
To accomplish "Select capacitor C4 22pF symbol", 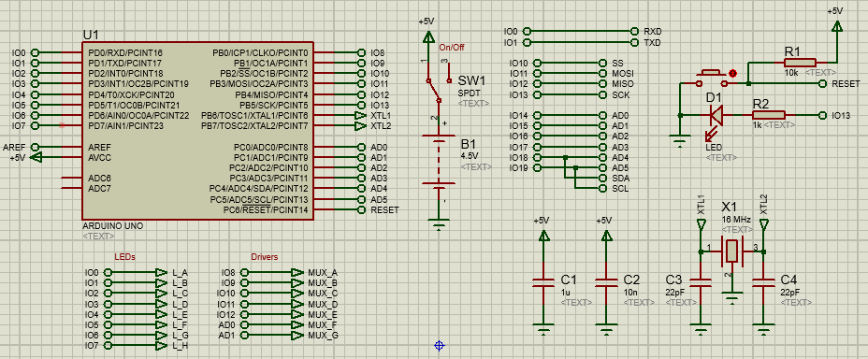I will 764,282.
